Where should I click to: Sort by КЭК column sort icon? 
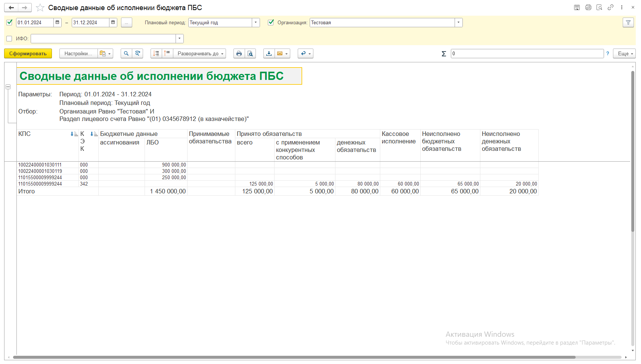[94, 134]
